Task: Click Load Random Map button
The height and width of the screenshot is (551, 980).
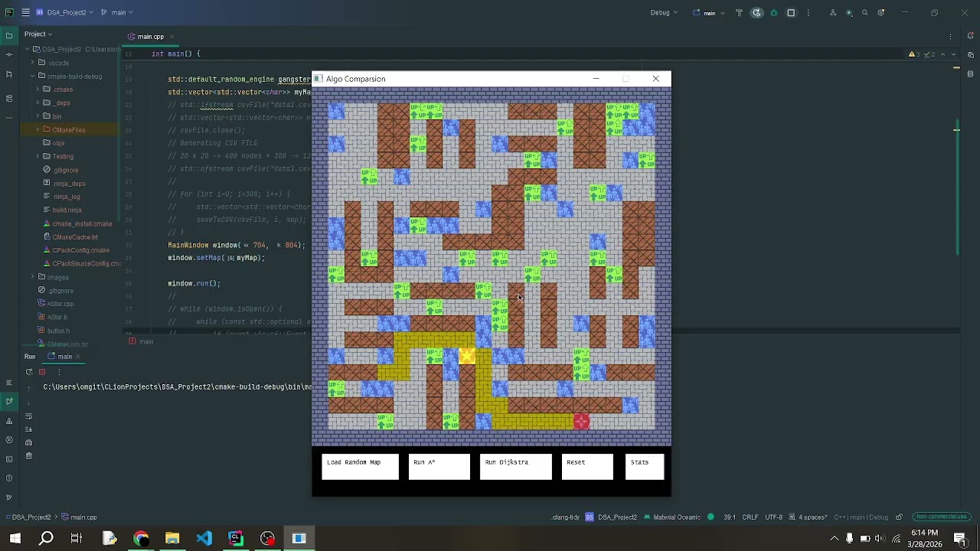Action: (x=360, y=467)
